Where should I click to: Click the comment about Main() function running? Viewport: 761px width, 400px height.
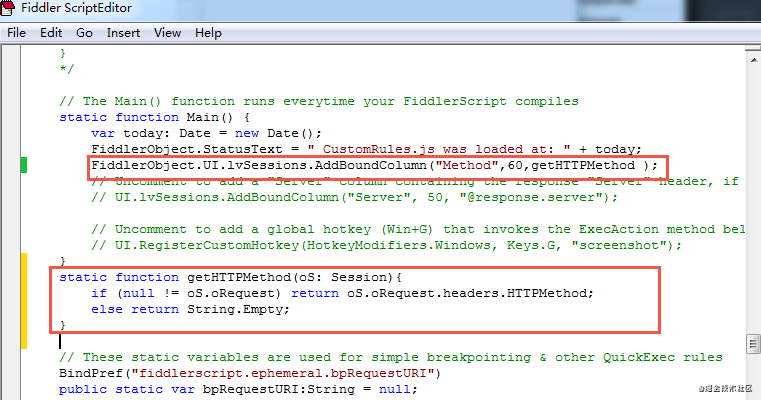[x=319, y=101]
